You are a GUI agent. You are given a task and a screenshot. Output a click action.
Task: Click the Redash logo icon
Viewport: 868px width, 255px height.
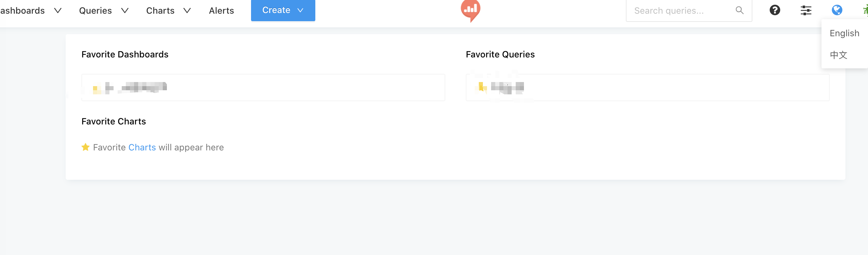[471, 11]
